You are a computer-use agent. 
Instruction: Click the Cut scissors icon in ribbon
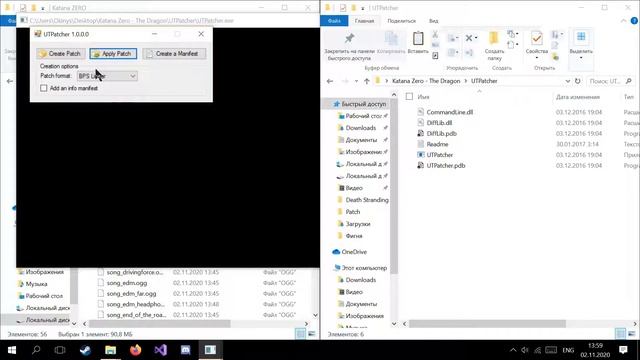[x=435, y=34]
